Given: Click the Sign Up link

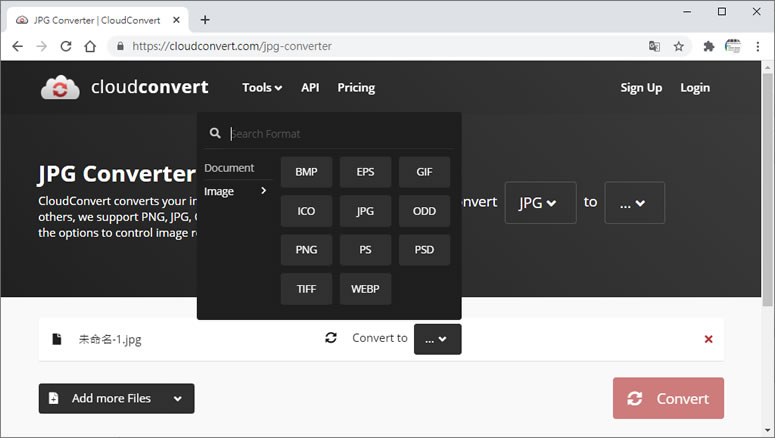Looking at the screenshot, I should pyautogui.click(x=641, y=88).
